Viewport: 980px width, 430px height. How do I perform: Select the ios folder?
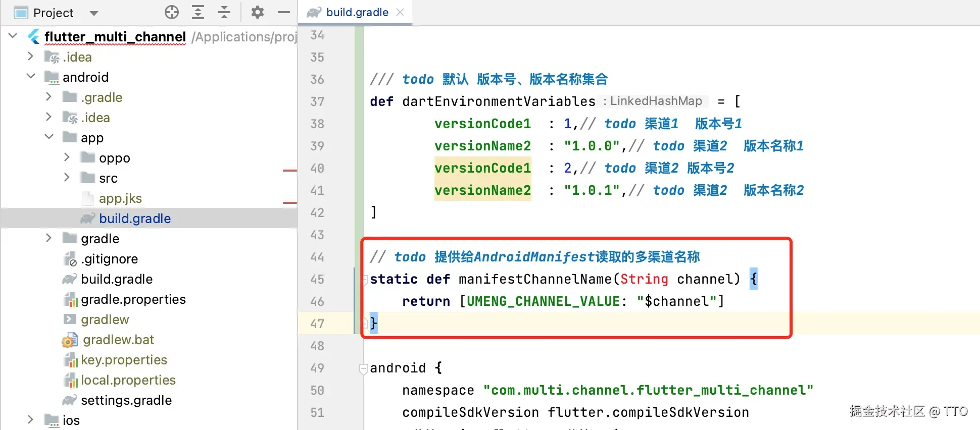[x=71, y=420]
